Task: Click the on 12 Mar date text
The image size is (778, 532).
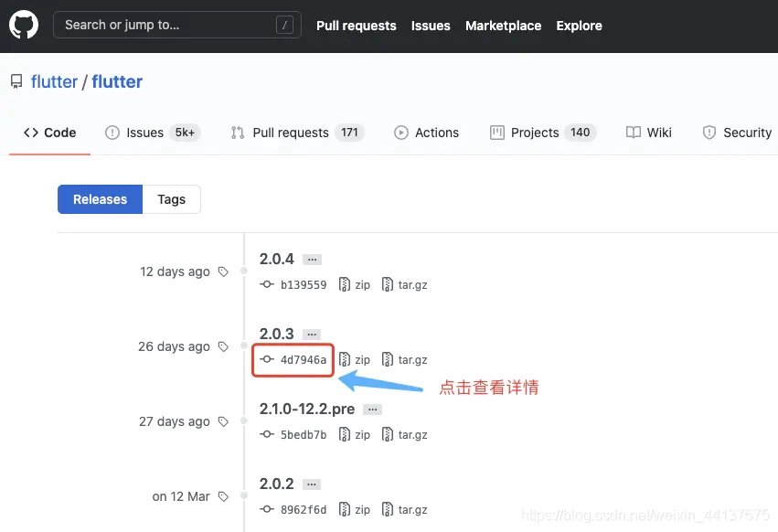Action: [x=181, y=496]
